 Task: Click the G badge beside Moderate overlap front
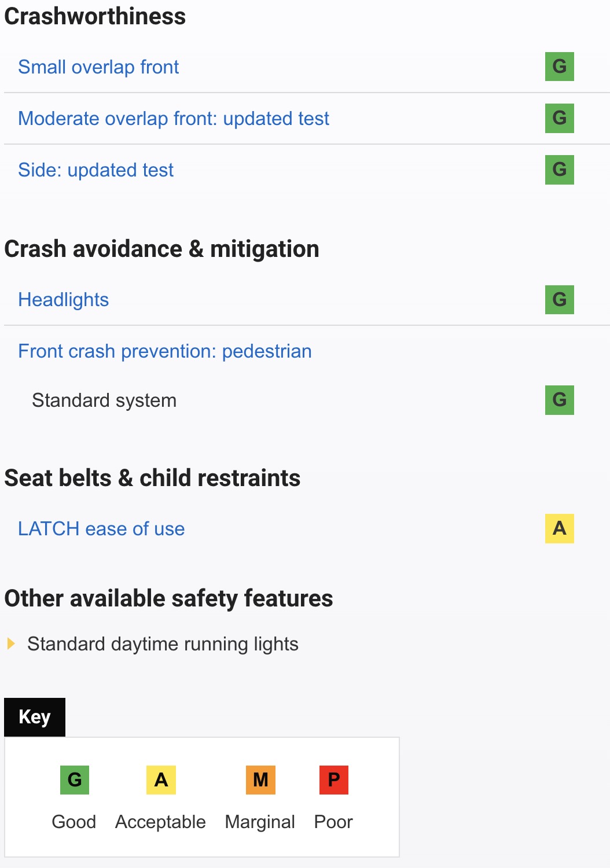(x=559, y=118)
